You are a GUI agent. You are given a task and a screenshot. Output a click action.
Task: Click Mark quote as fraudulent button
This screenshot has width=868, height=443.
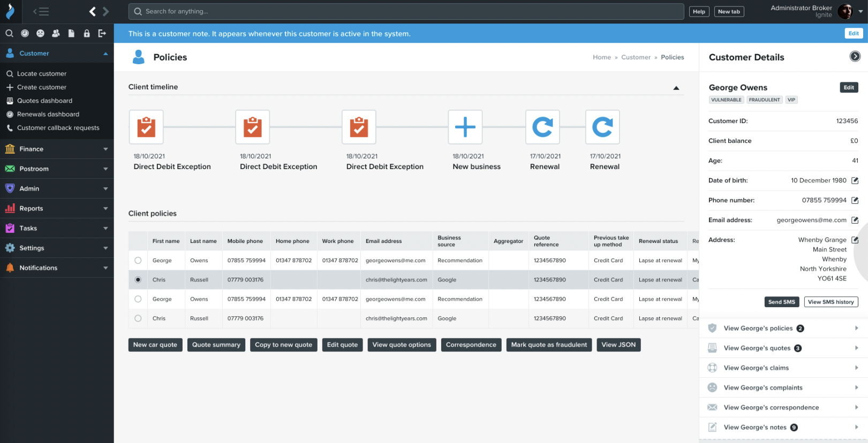[549, 345]
